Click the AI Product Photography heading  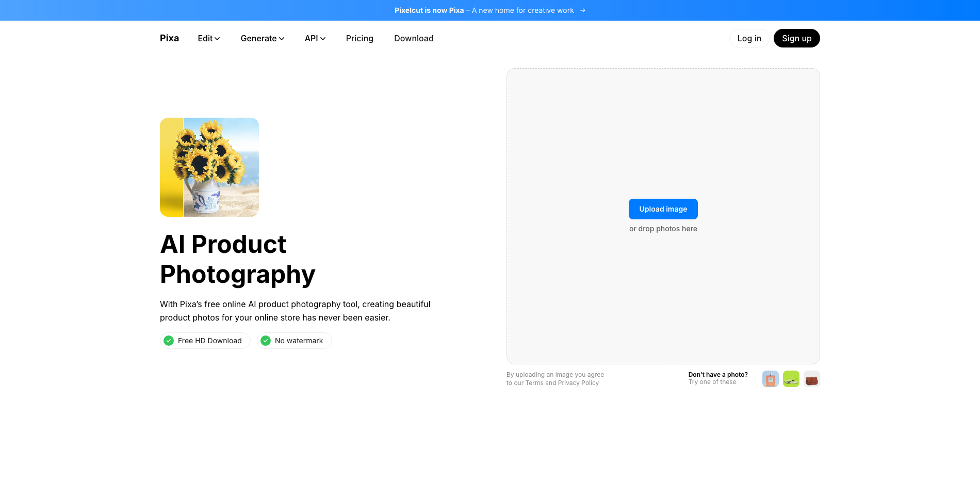(237, 259)
